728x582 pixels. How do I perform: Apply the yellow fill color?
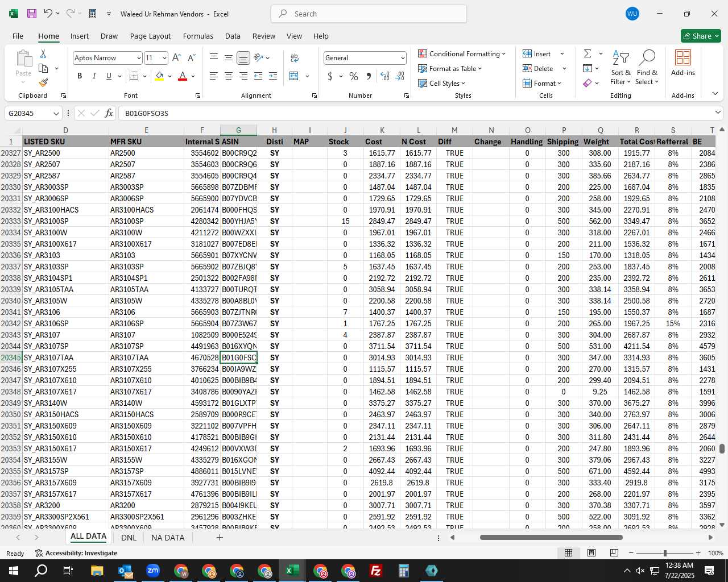click(x=159, y=76)
